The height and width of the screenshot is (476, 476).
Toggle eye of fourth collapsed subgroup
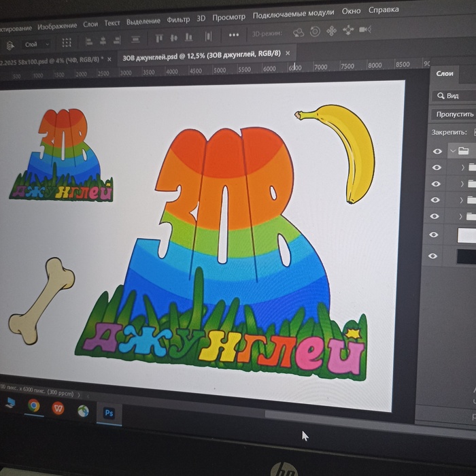click(x=435, y=216)
